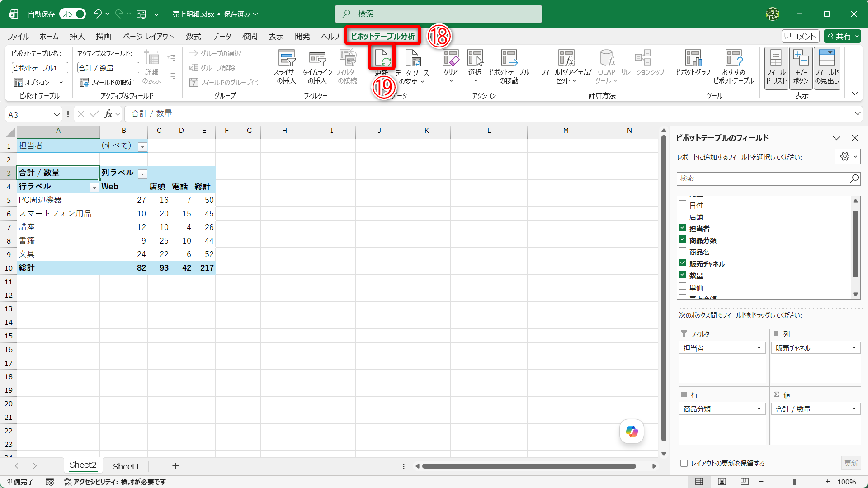Click the コメント button

pyautogui.click(x=800, y=36)
